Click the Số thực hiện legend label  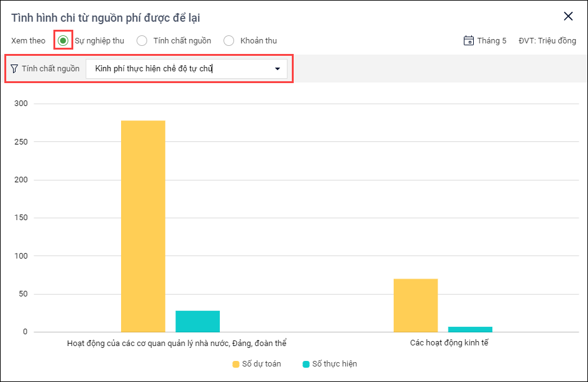[x=334, y=364]
